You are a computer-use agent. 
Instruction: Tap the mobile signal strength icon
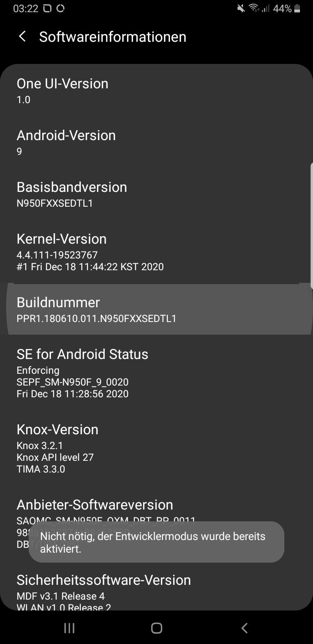click(x=265, y=8)
